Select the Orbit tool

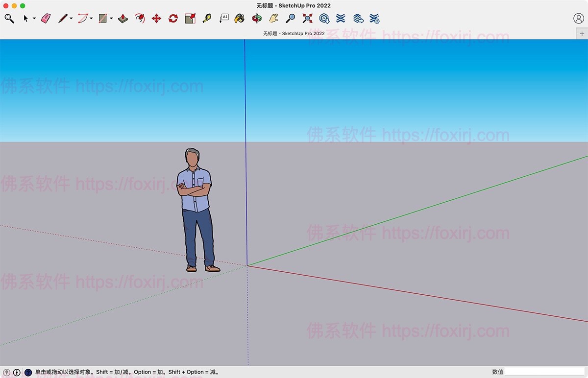(256, 18)
